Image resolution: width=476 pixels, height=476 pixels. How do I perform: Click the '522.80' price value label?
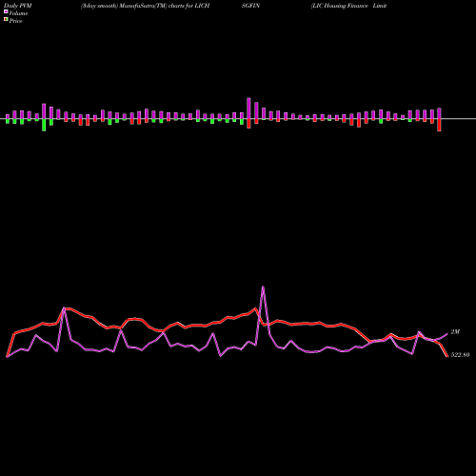point(460,355)
